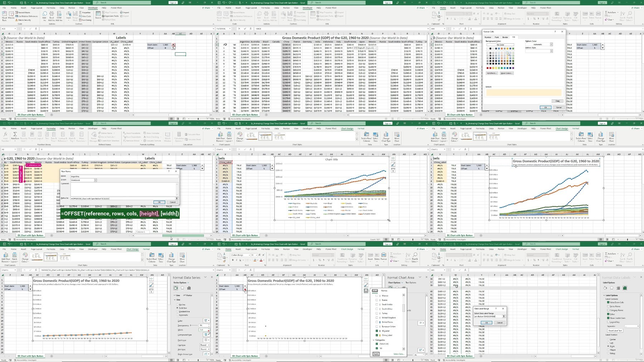Click 'Refers to' field in New Name dialog
This screenshot has width=644, height=362.
click(x=122, y=198)
